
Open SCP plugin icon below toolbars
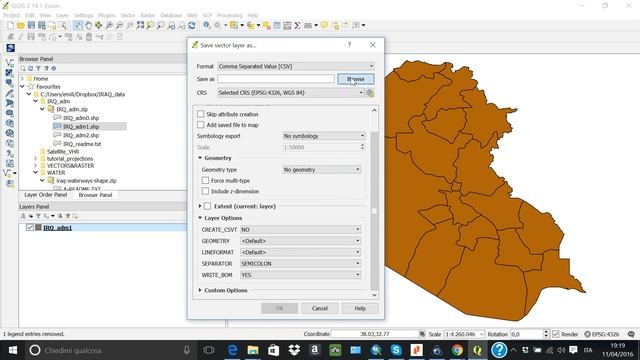coord(11,48)
